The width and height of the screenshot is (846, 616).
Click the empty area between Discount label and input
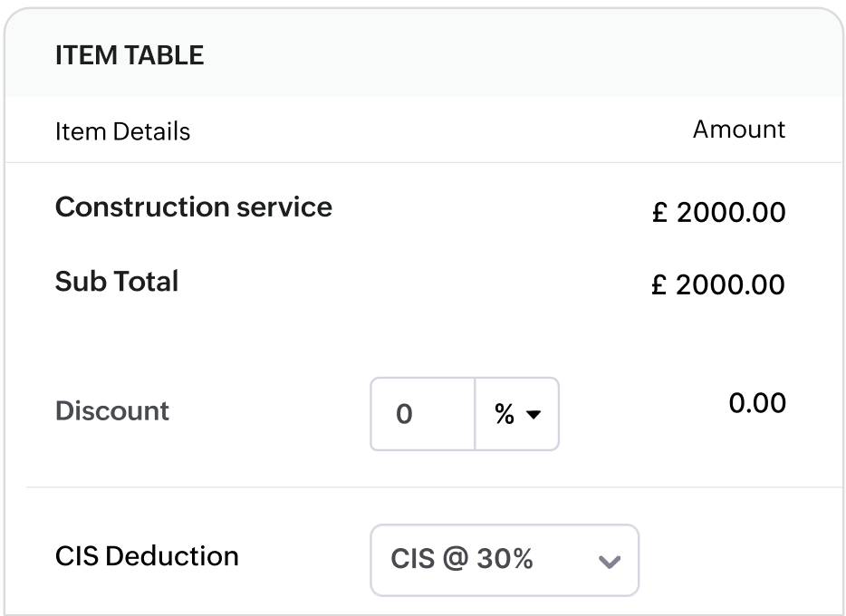tap(270, 412)
